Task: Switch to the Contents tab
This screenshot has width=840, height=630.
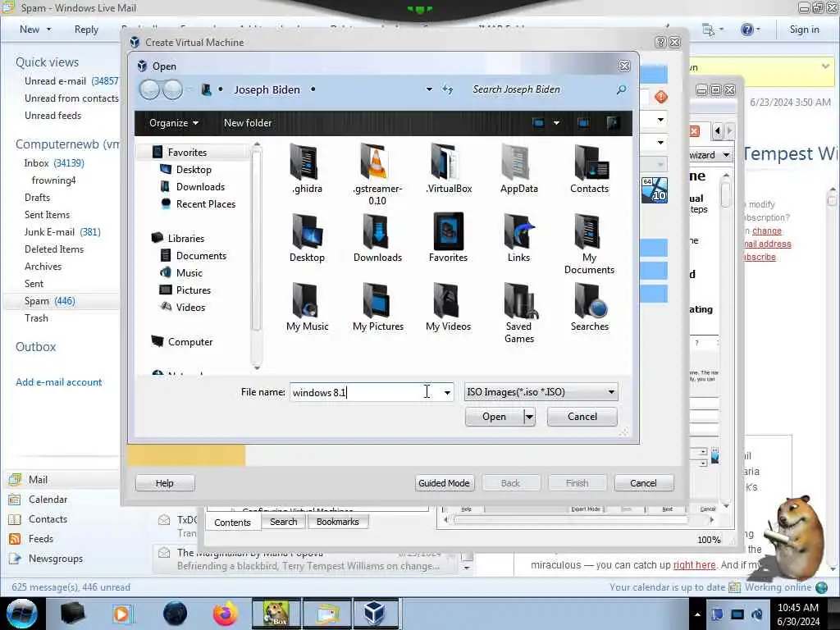Action: click(x=232, y=523)
